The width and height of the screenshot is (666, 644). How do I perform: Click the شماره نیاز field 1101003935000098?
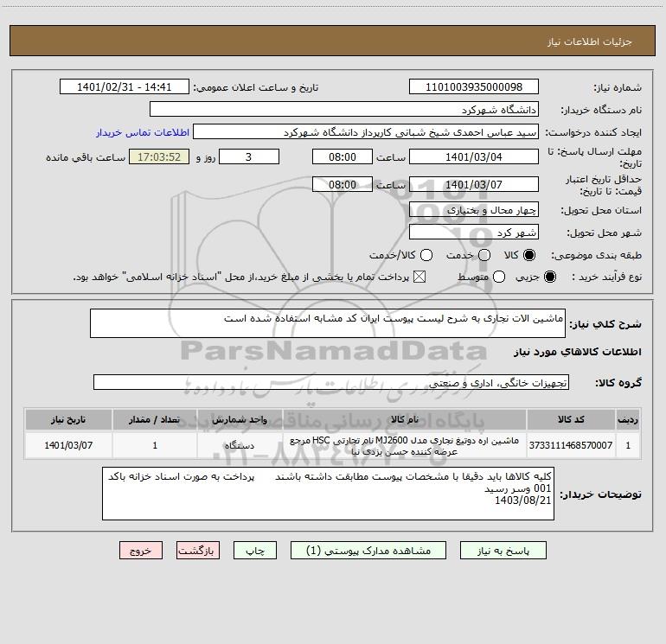(474, 86)
